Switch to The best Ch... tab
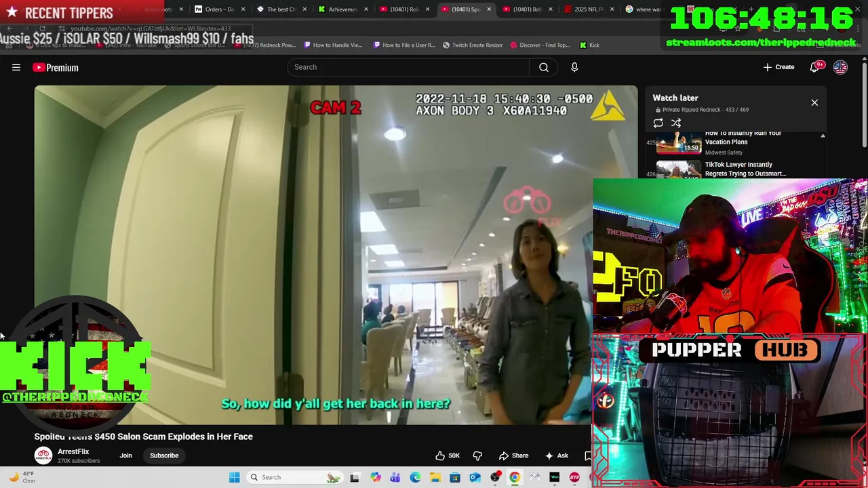The image size is (868, 488). [281, 9]
